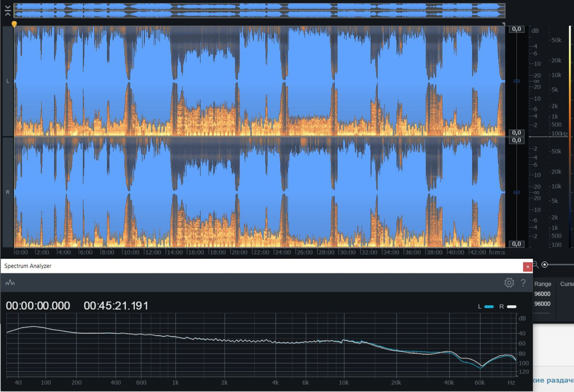Click the 1k label on the analyzer frequency axis
Viewport: 574px width, 392px height.
(175, 383)
